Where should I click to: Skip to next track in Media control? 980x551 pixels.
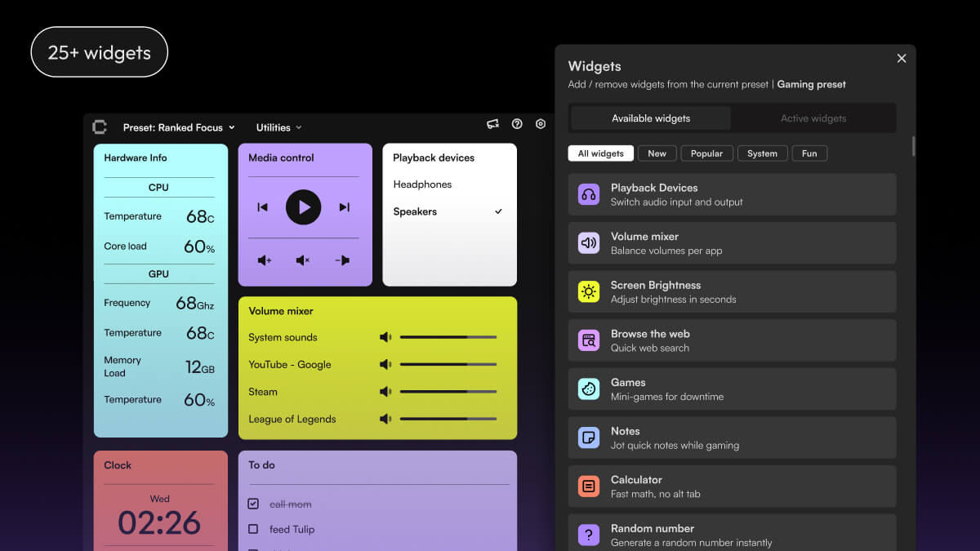(345, 207)
